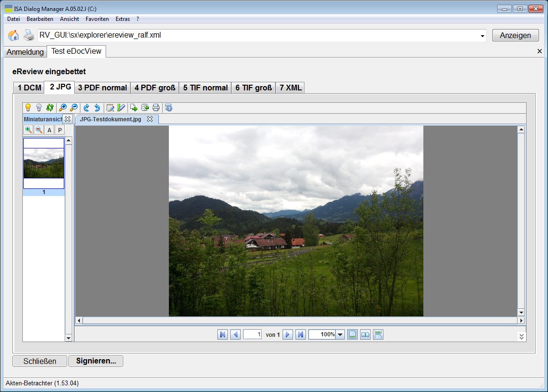Open the Favoriten menu
The width and height of the screenshot is (548, 392).
tap(97, 19)
